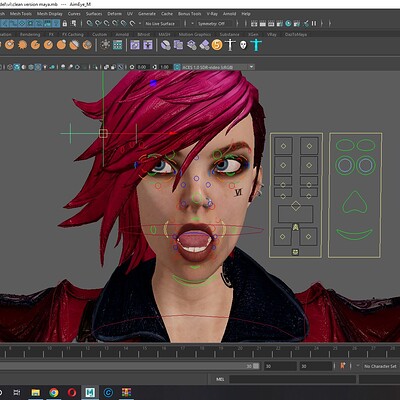Click the last snap magnet icon
The image size is (400, 400).
tap(132, 23)
